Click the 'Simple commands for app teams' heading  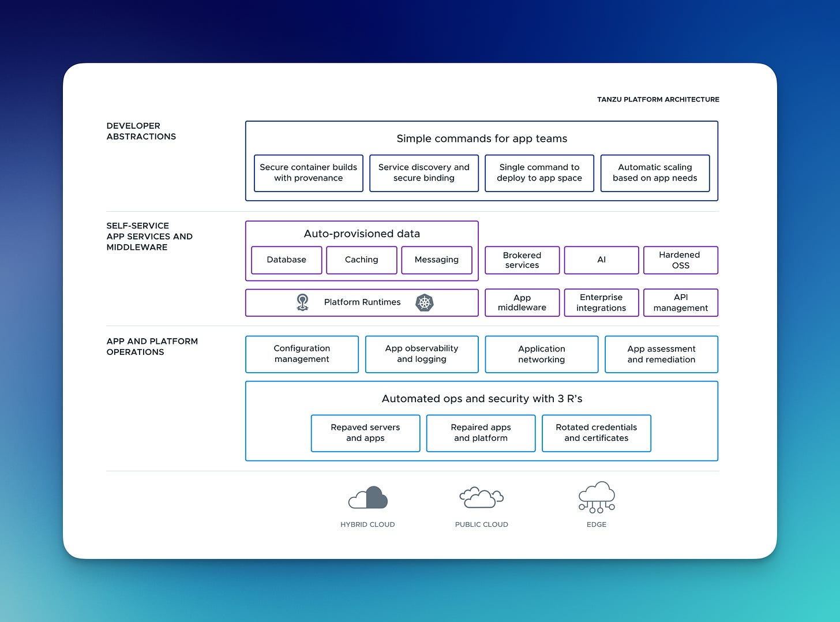pos(482,138)
